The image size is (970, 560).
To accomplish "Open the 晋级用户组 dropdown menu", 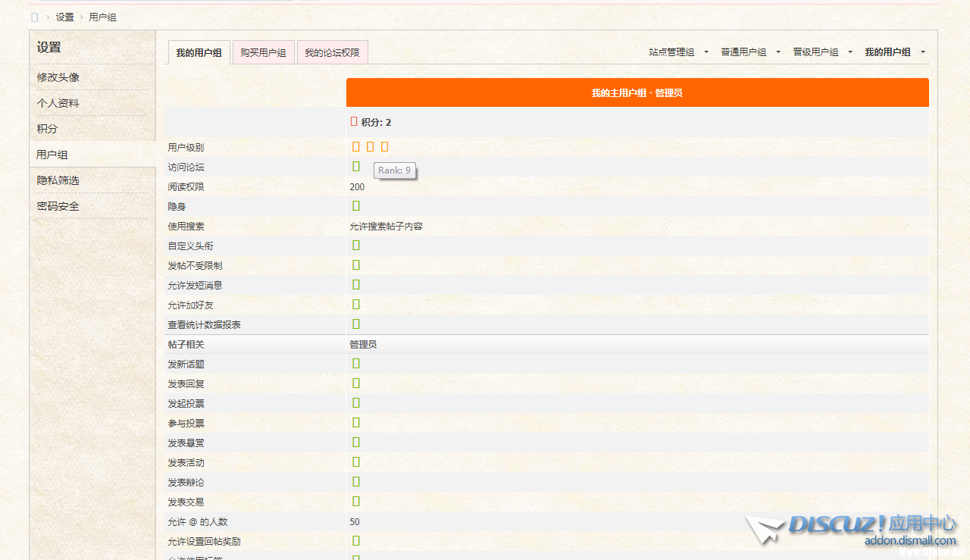I will (822, 52).
